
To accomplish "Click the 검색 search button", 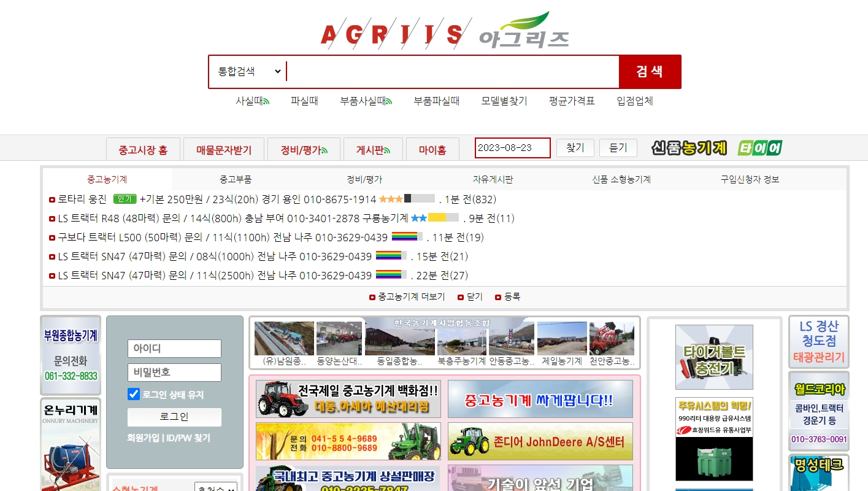I will [x=650, y=71].
